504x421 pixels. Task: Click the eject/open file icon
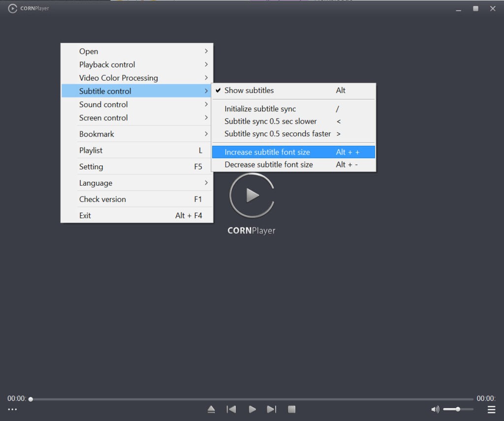coord(211,409)
